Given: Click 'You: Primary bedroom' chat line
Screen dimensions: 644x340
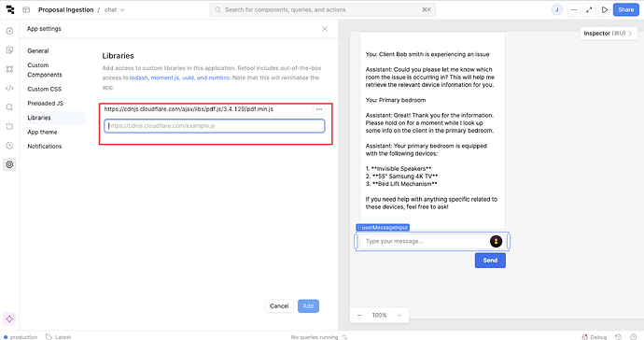Looking at the screenshot, I should 396,100.
